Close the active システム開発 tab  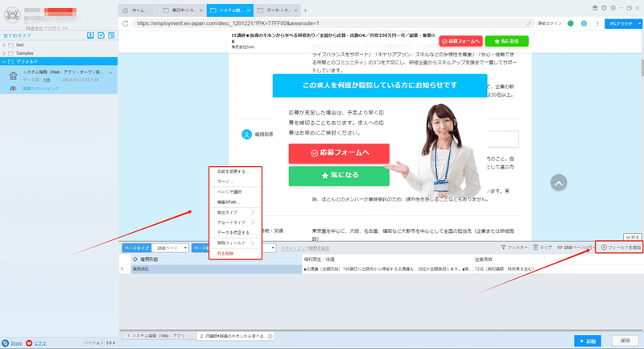249,10
